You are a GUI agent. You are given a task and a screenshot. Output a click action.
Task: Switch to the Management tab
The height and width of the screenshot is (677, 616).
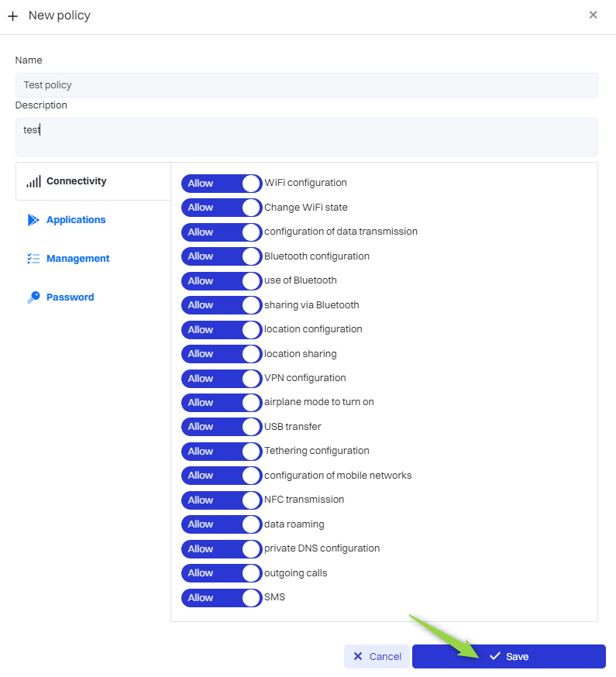point(77,259)
